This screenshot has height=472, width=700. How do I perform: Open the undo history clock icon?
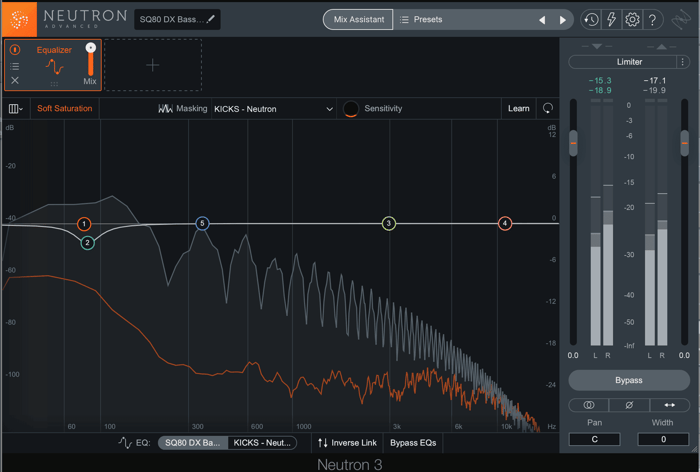click(x=591, y=20)
